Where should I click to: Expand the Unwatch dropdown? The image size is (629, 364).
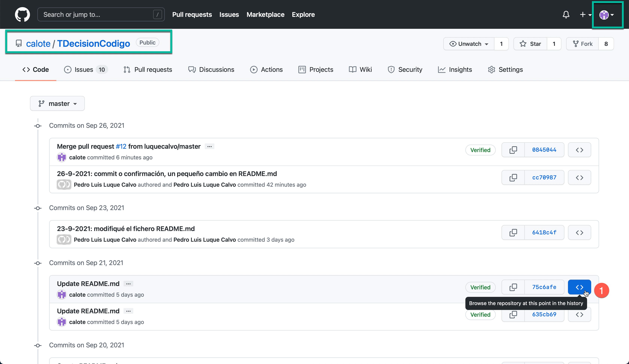(469, 44)
